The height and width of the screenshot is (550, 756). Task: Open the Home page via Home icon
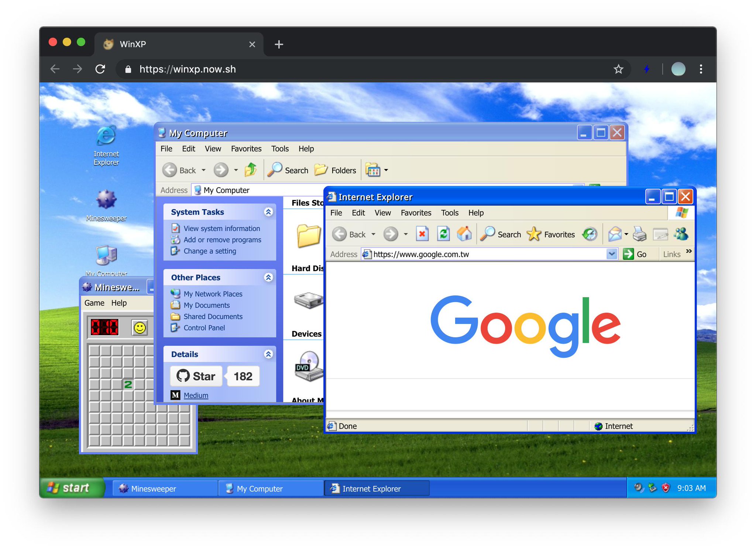(465, 234)
